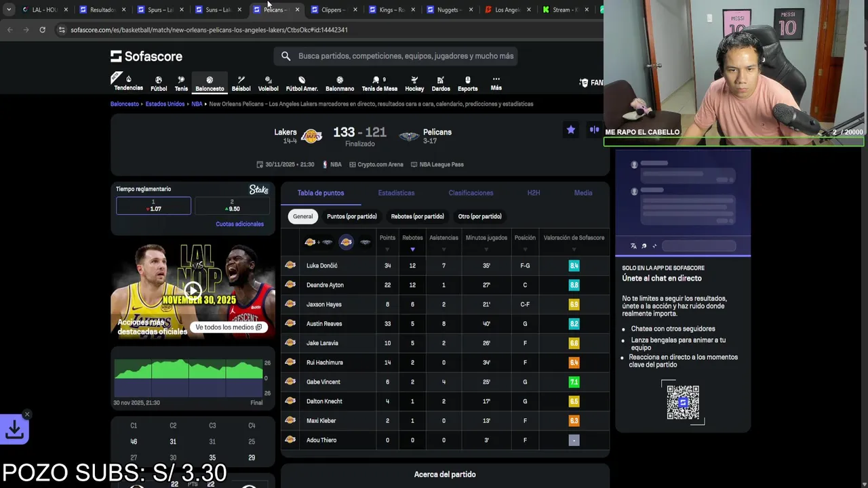Image resolution: width=868 pixels, height=488 pixels.
Task: Open NBA breadcrumb link
Action: [x=197, y=104]
